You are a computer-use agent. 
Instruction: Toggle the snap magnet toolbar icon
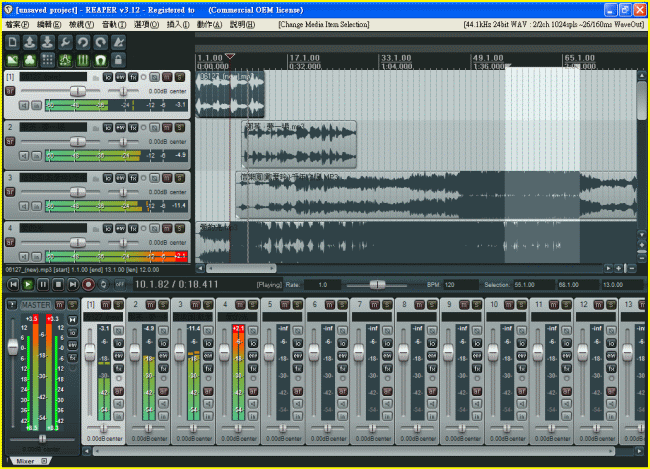tap(101, 60)
